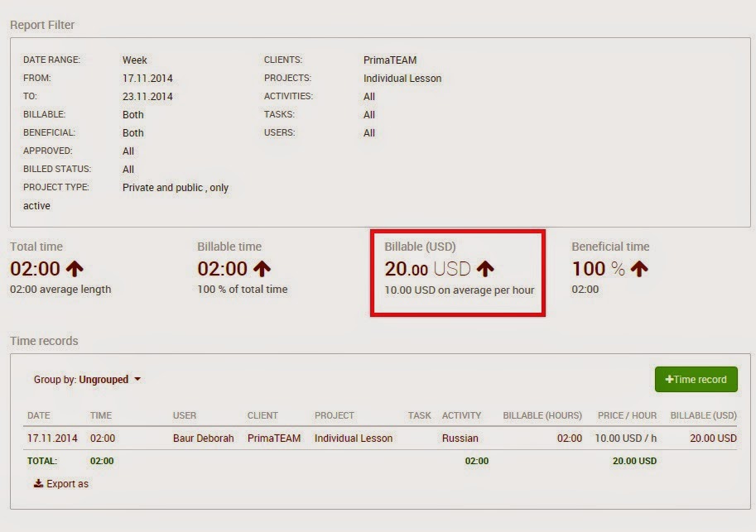Click the 02:00 average length text
Viewport: 756px width, 532px height.
coord(60,289)
